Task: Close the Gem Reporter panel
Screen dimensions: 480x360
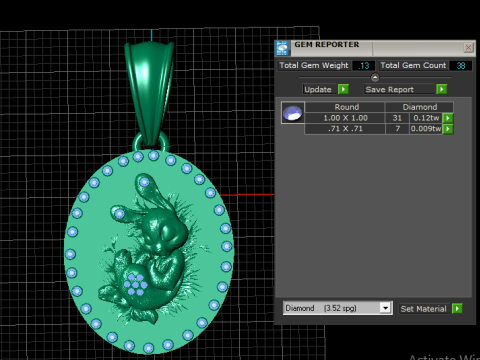Action: (x=468, y=48)
